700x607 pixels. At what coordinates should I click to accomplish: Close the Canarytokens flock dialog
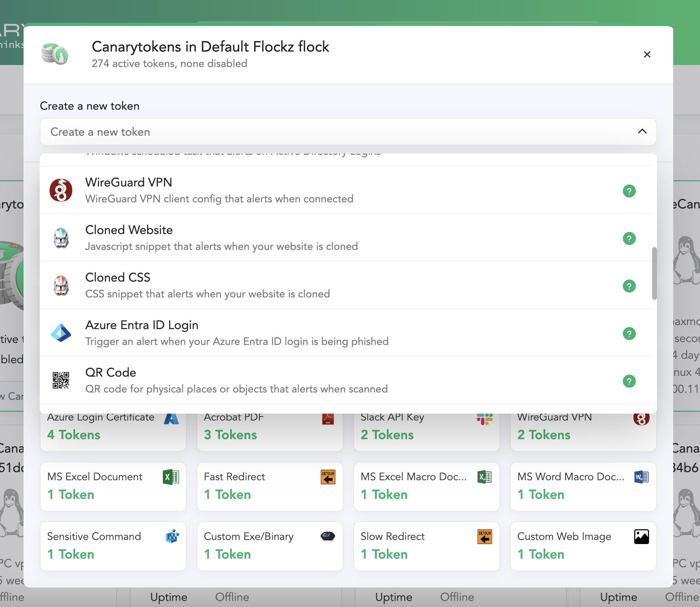647,54
